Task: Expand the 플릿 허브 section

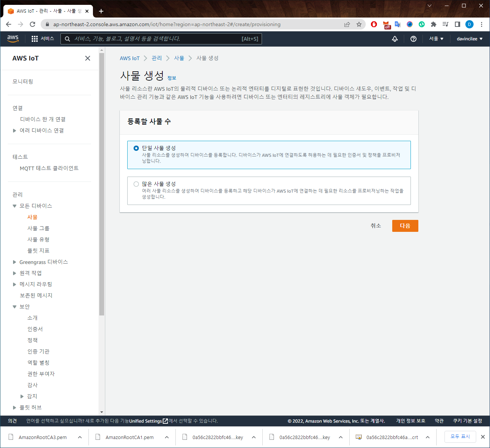Action: coord(15,407)
